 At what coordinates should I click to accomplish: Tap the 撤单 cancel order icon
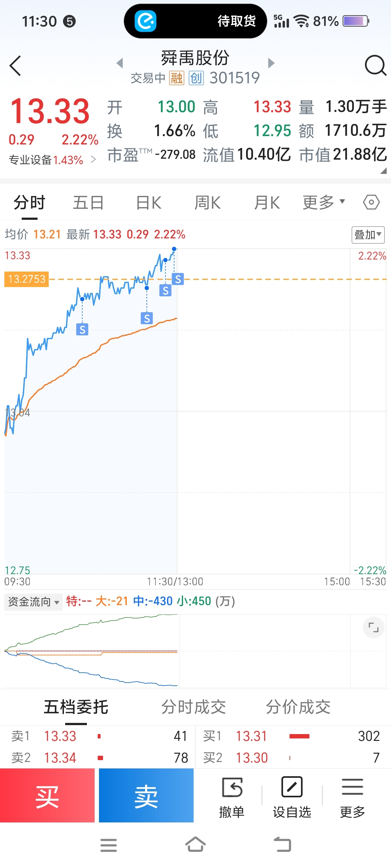coord(232,787)
